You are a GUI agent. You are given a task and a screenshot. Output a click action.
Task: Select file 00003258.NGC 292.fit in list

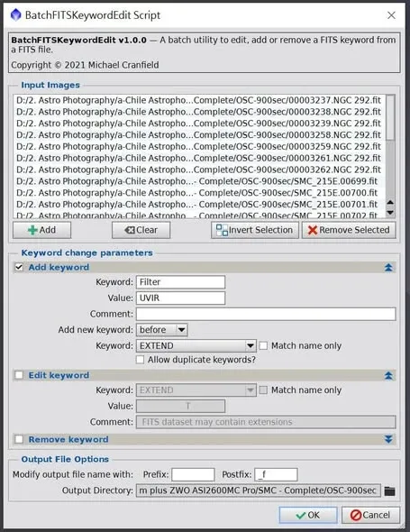(199, 135)
